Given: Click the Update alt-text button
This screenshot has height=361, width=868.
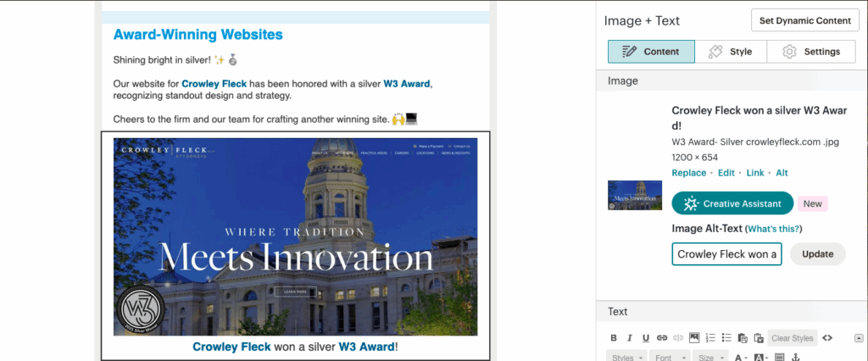Looking at the screenshot, I should tap(818, 254).
